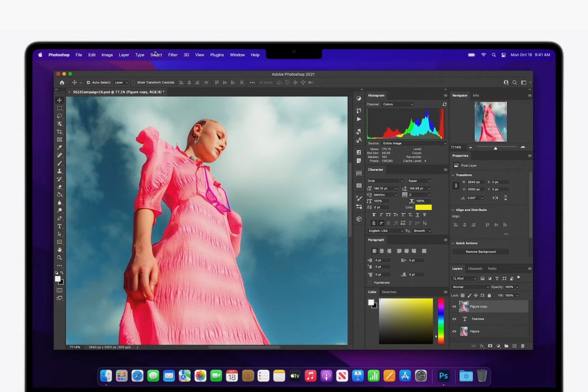
Task: Click the Remove Background button
Action: click(x=481, y=252)
